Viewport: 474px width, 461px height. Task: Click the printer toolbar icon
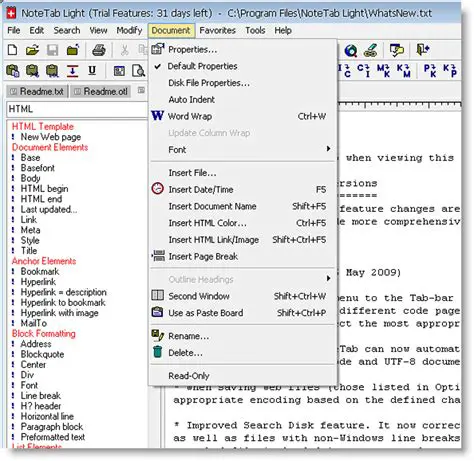[x=99, y=50]
